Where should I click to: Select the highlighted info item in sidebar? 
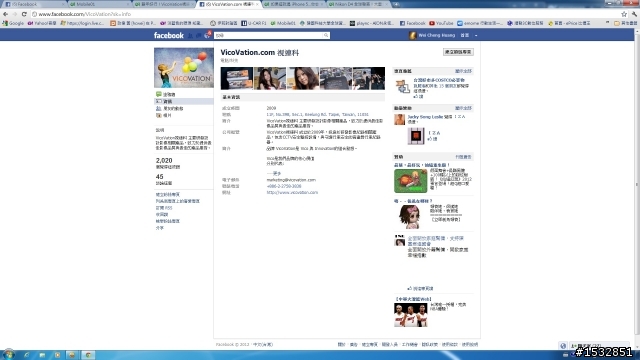184,101
